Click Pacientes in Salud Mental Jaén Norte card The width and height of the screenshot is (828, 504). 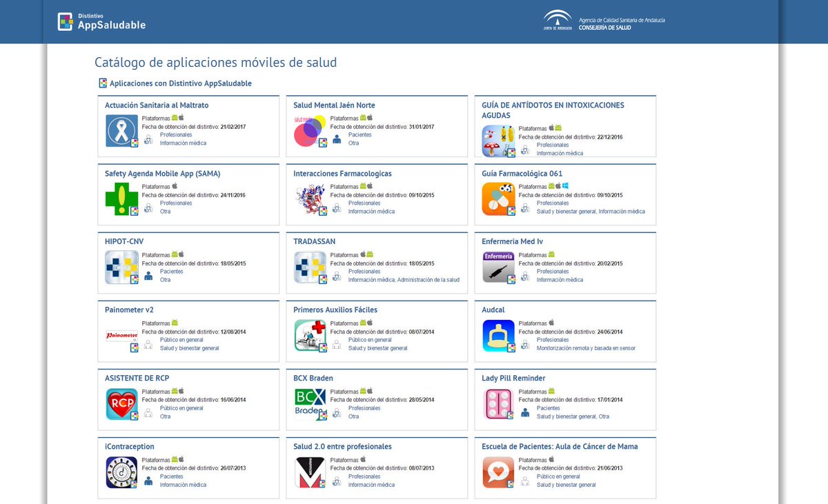[x=360, y=135]
